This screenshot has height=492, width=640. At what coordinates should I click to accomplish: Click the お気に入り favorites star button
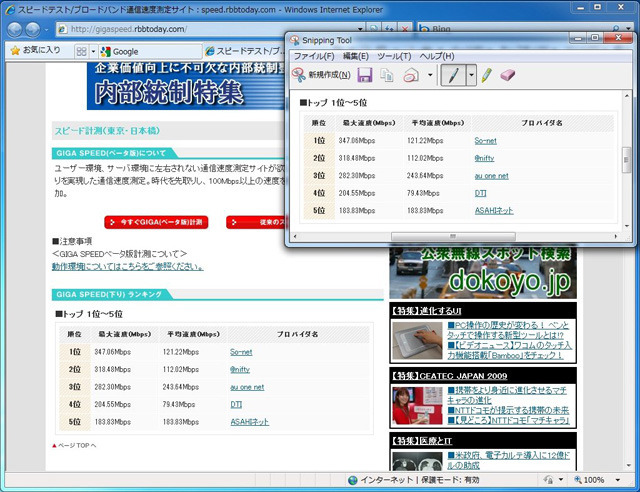(x=36, y=51)
